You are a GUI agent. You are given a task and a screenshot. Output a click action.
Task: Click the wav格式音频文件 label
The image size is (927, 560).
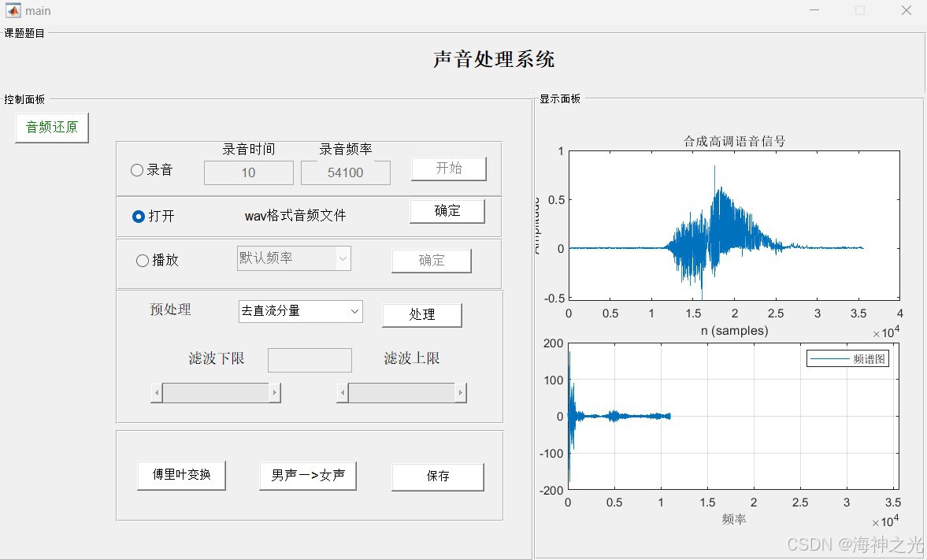pos(295,216)
